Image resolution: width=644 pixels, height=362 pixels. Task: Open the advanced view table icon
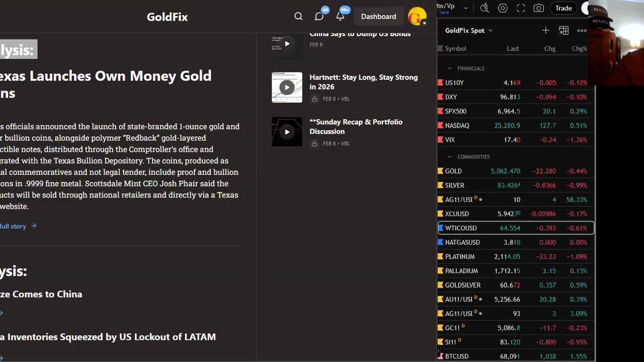563,31
